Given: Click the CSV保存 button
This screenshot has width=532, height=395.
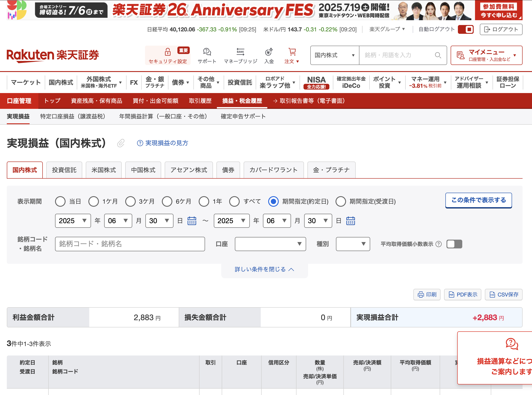Looking at the screenshot, I should pos(503,294).
